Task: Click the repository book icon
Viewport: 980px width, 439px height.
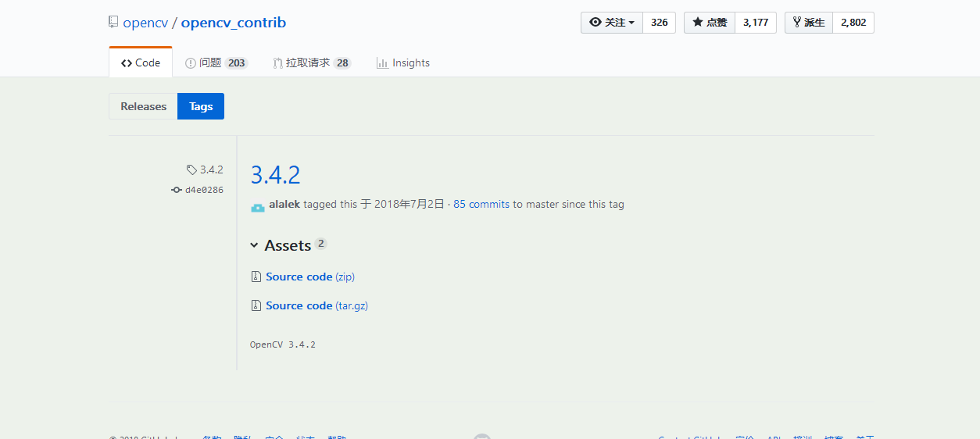Action: (114, 23)
